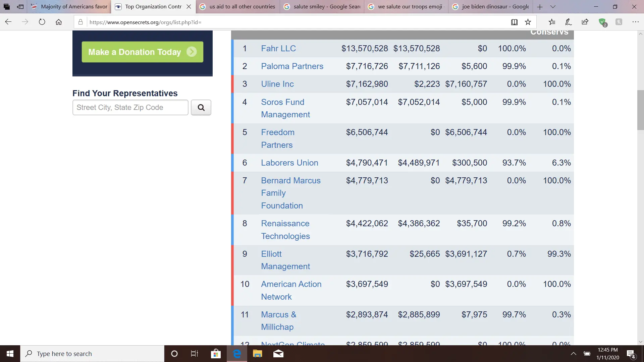Open the Laborers Union link

click(x=289, y=163)
